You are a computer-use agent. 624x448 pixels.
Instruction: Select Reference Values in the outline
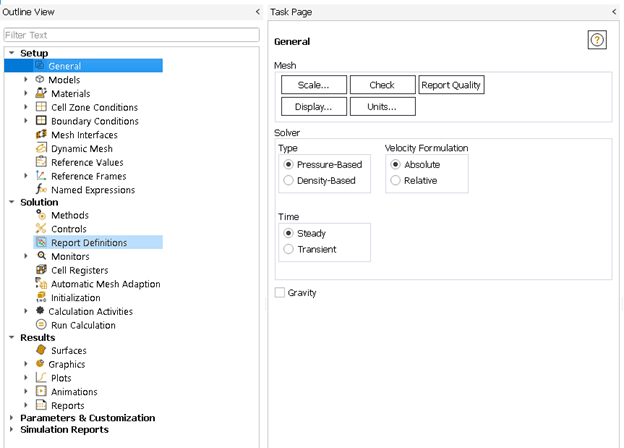(87, 162)
